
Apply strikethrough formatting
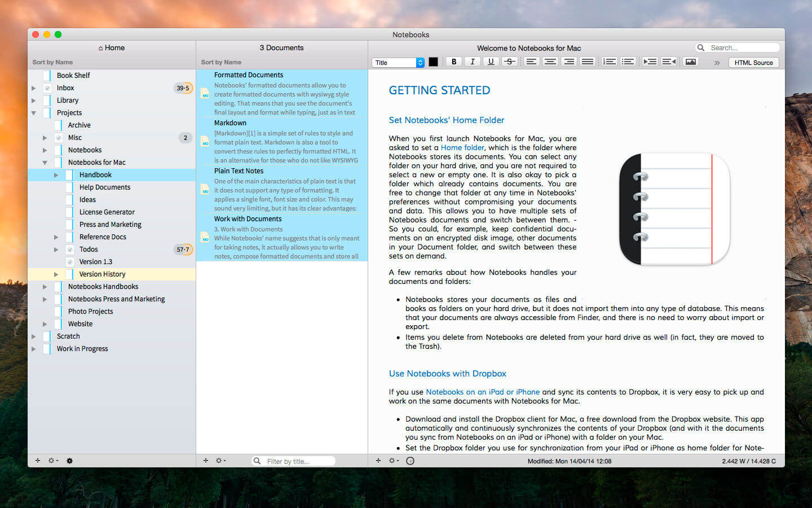(x=509, y=62)
